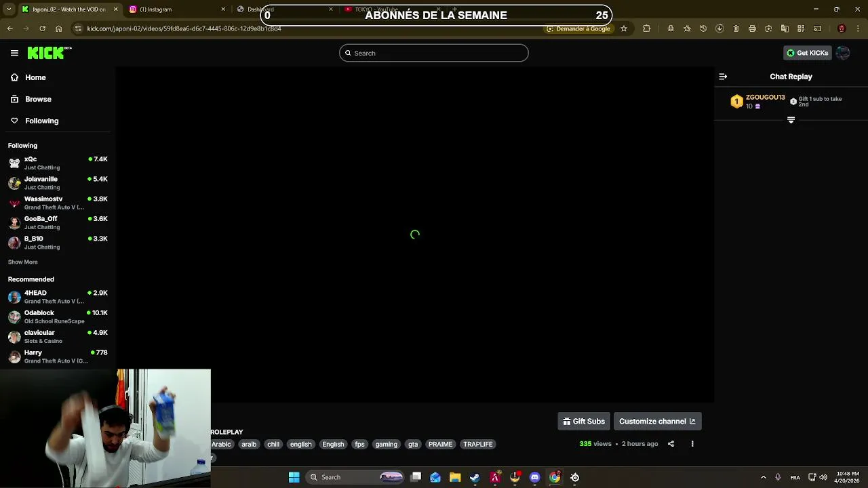Click the address bar URL
Image resolution: width=868 pixels, height=488 pixels.
184,28
